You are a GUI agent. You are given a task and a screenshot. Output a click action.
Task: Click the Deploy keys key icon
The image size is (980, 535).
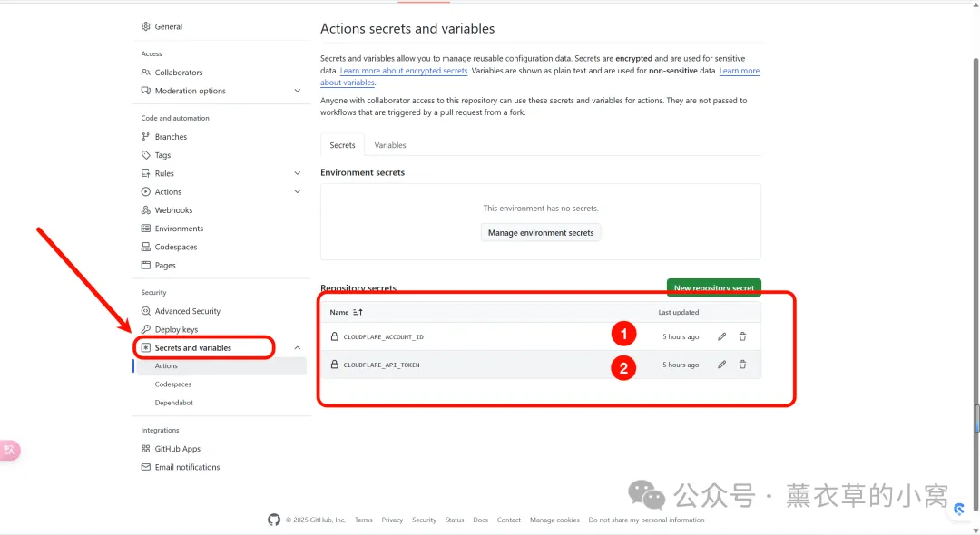(x=145, y=330)
